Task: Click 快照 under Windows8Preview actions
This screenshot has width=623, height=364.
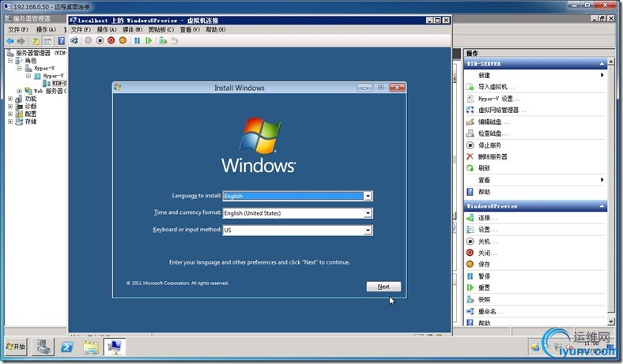Action: [x=484, y=300]
